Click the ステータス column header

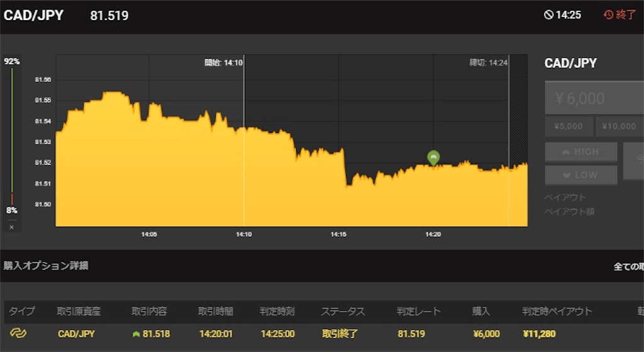tap(343, 311)
